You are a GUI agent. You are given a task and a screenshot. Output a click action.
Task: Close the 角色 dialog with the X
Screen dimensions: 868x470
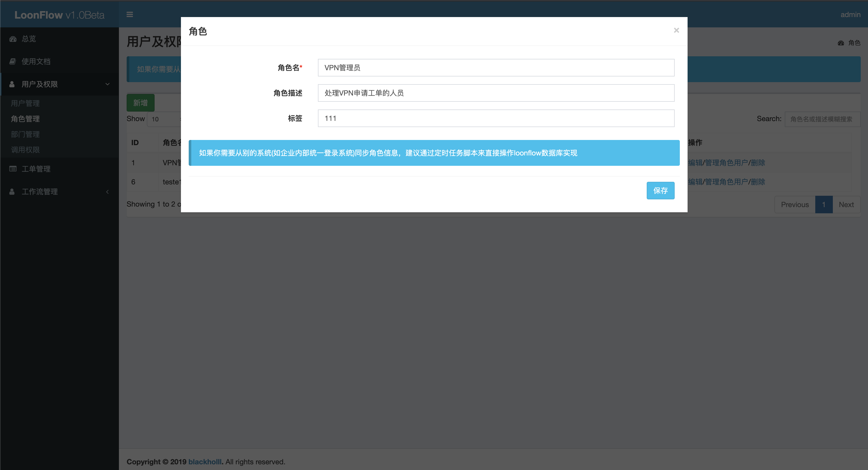click(676, 30)
